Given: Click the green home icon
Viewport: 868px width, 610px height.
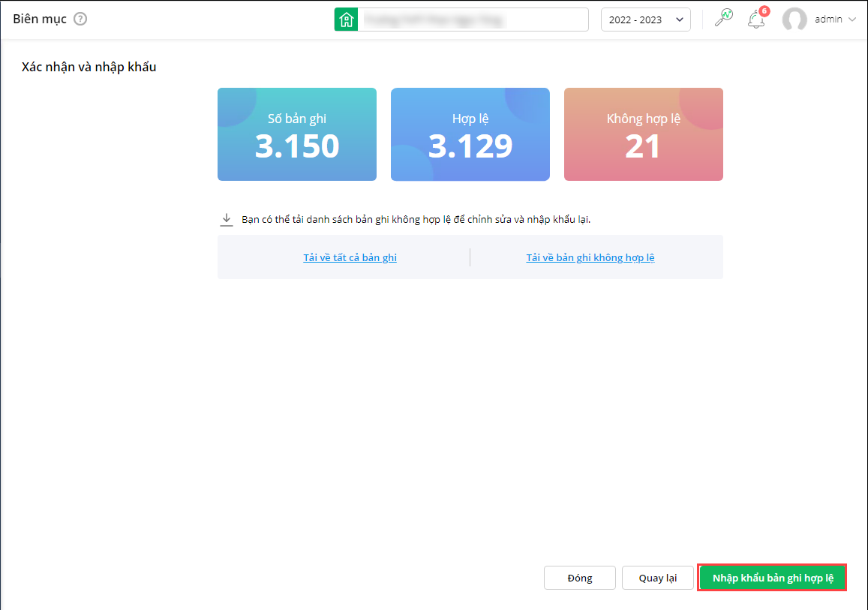Looking at the screenshot, I should pos(346,20).
